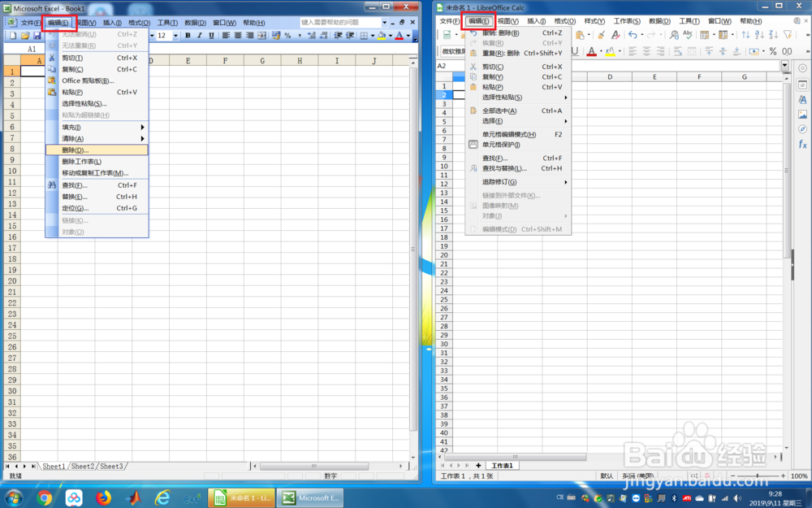Open the help search box dropdown in Excel
The image size is (812, 508).
coord(384,22)
